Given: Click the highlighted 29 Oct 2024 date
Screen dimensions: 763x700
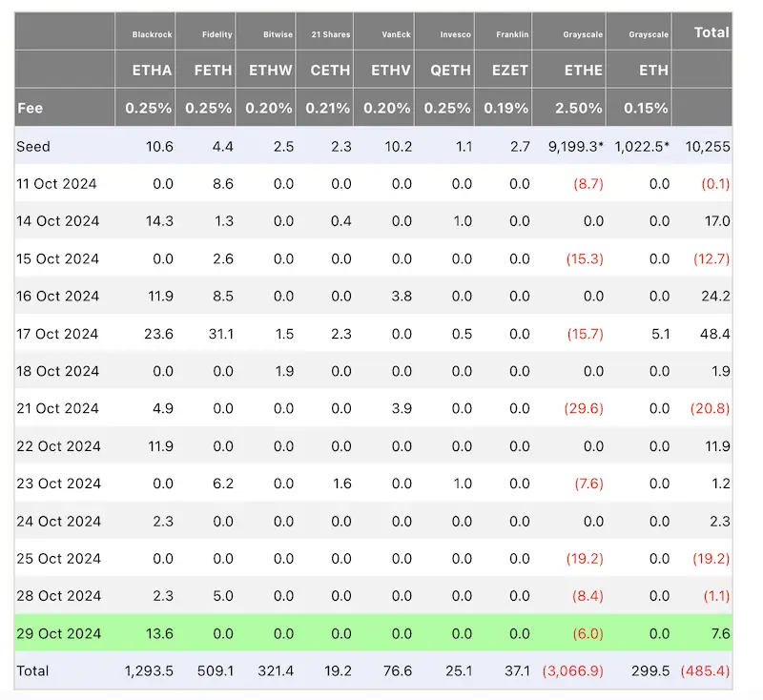Looking at the screenshot, I should (58, 633).
